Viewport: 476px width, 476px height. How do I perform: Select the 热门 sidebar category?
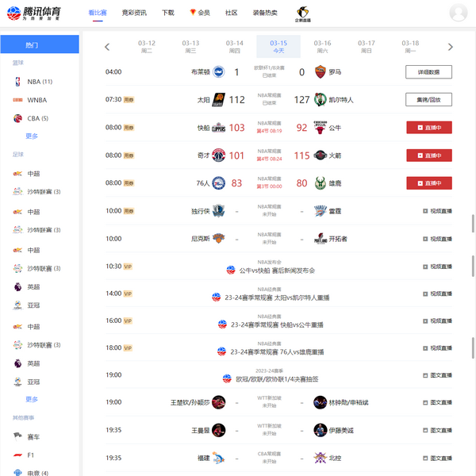(40, 45)
